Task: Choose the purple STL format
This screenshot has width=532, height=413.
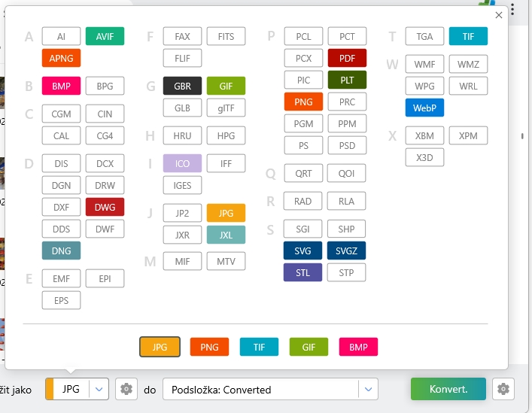Action: (x=303, y=272)
